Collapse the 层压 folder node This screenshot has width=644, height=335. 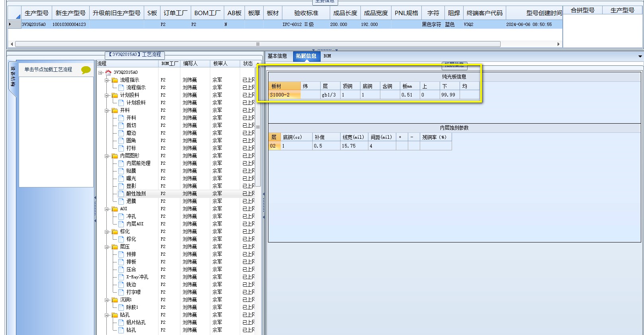[107, 247]
